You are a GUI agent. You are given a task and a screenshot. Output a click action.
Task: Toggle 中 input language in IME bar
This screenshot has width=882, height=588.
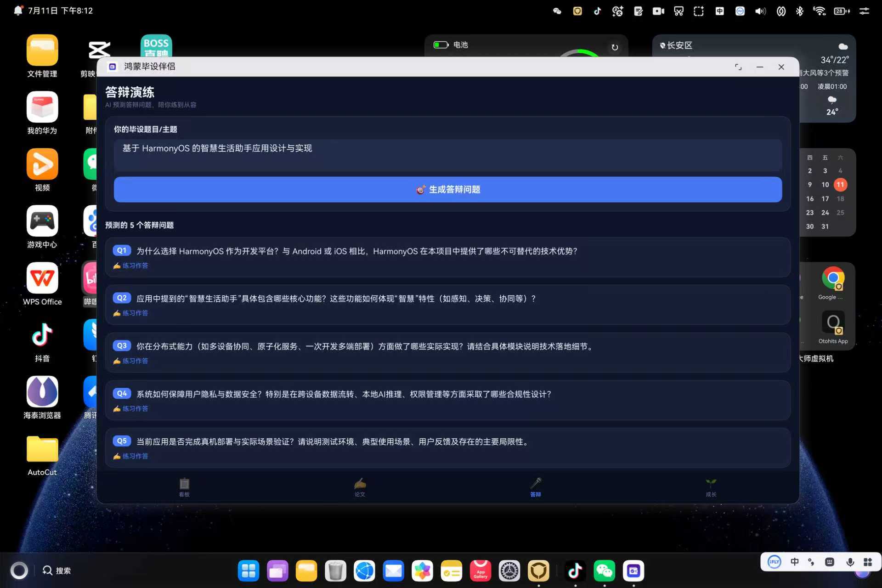[795, 562]
